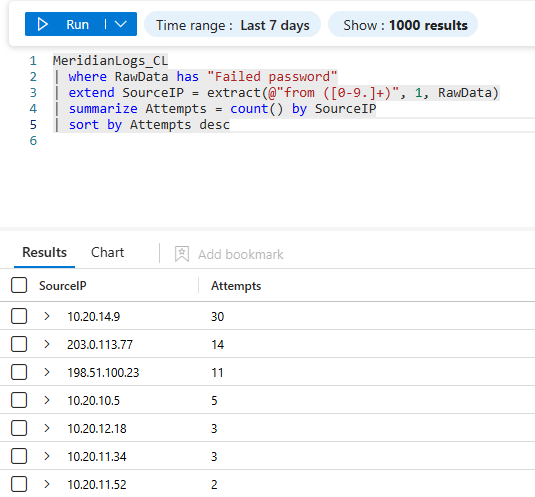Image resolution: width=535 pixels, height=497 pixels.
Task: Open the Run options dropdown arrow
Action: point(121,24)
